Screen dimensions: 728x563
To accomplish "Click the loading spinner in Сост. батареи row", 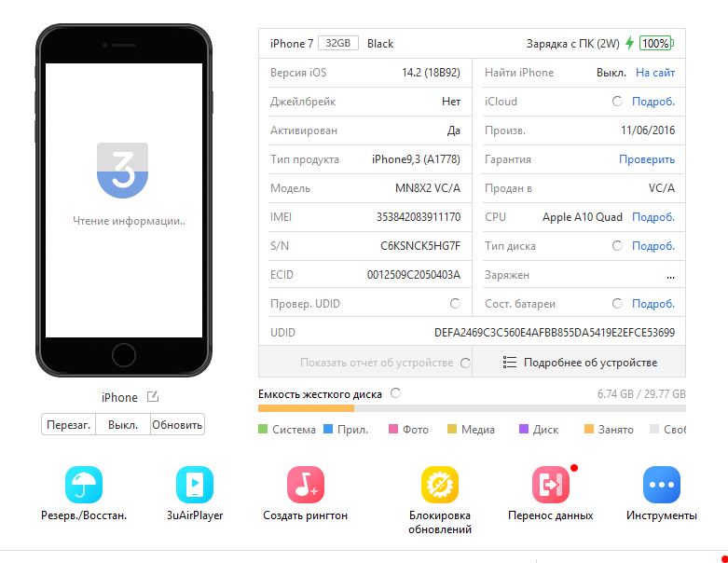I will click(617, 304).
